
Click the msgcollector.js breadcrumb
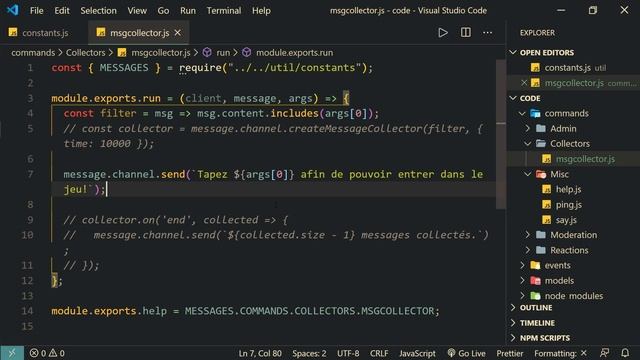[160, 53]
